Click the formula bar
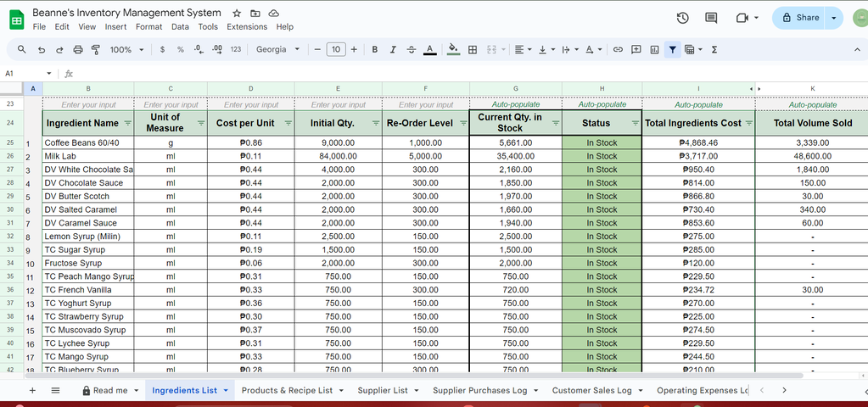 point(471,74)
